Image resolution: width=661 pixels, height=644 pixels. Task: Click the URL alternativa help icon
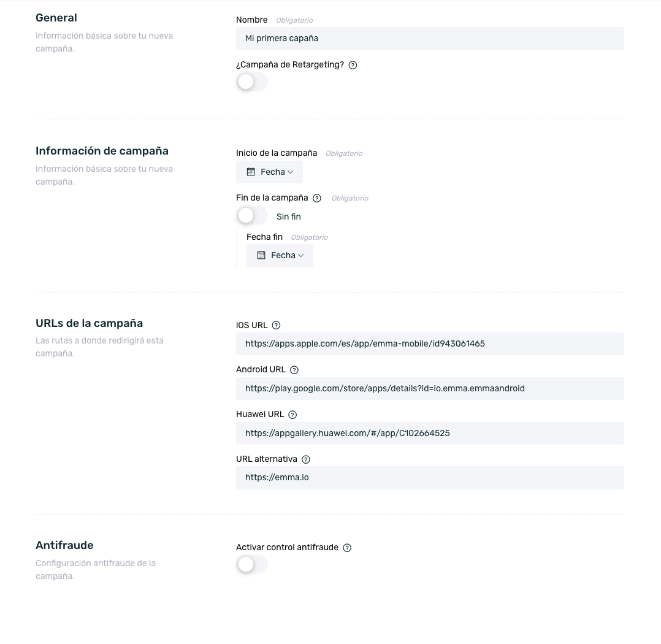(x=306, y=459)
